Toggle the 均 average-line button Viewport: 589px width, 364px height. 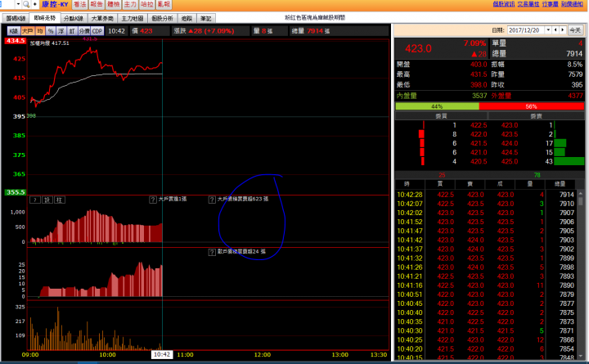[x=40, y=31]
